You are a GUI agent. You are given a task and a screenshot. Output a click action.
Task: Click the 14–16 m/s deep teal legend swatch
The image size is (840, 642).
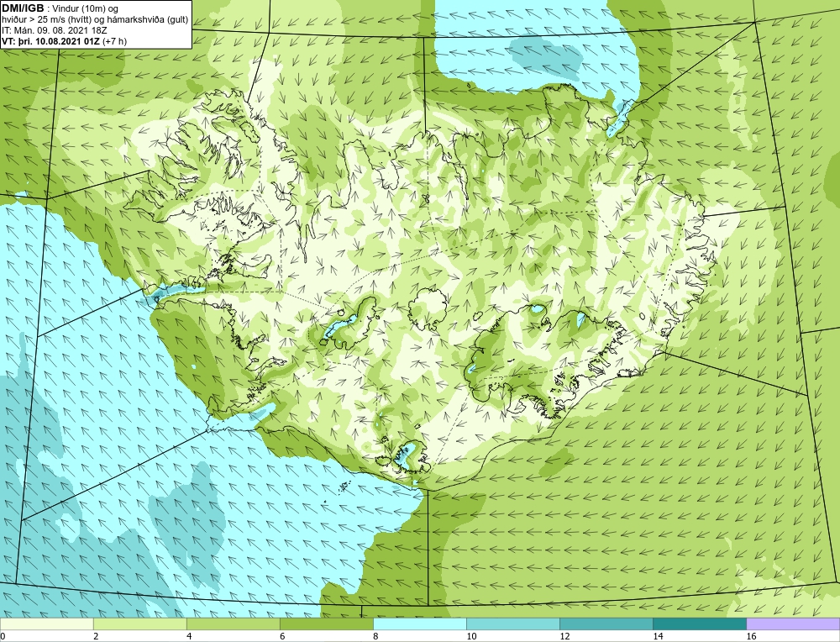[699, 624]
